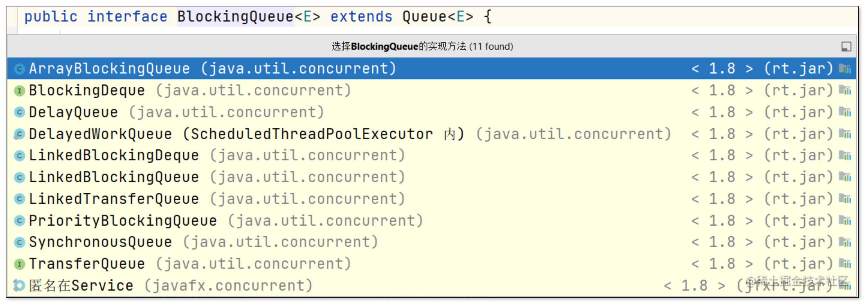
Task: Select the ArrayBlockingQueue implementation
Action: pyautogui.click(x=109, y=69)
